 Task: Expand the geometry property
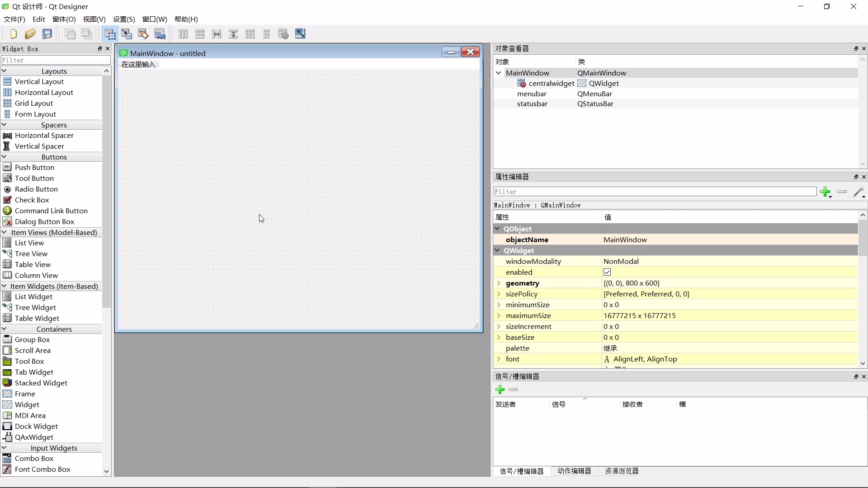499,283
